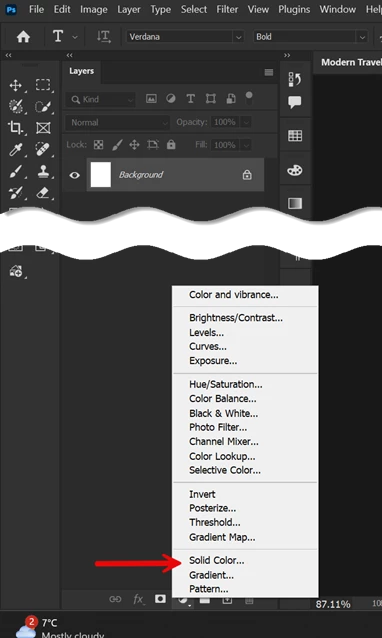The width and height of the screenshot is (382, 638).
Task: Open the Fill slider arrow
Action: (246, 145)
